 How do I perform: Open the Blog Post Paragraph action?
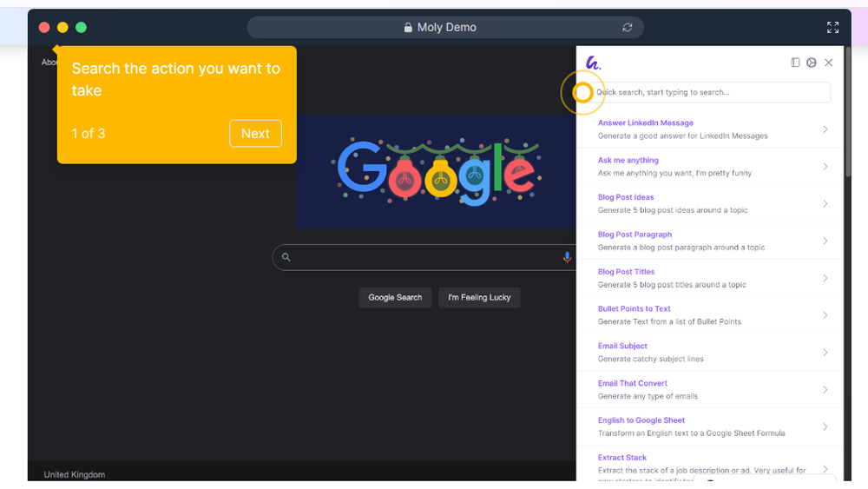[710, 241]
